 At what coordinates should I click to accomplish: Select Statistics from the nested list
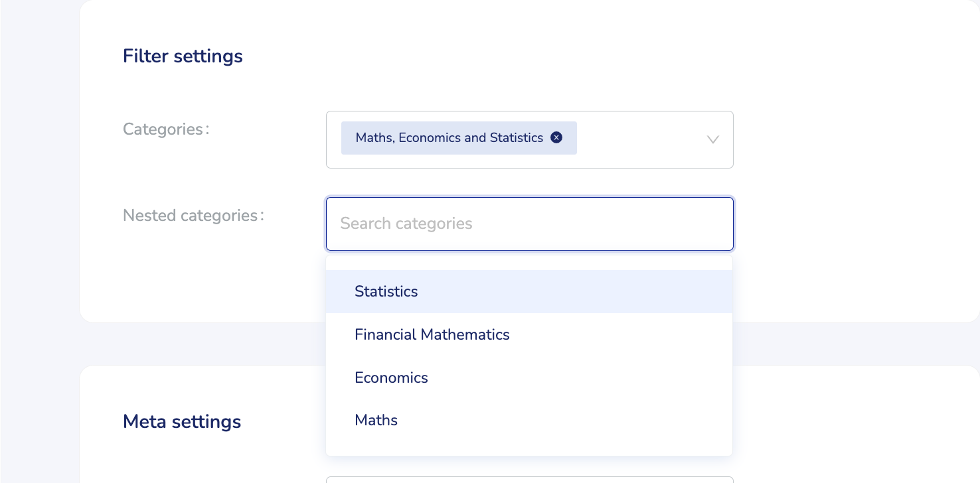tap(386, 292)
